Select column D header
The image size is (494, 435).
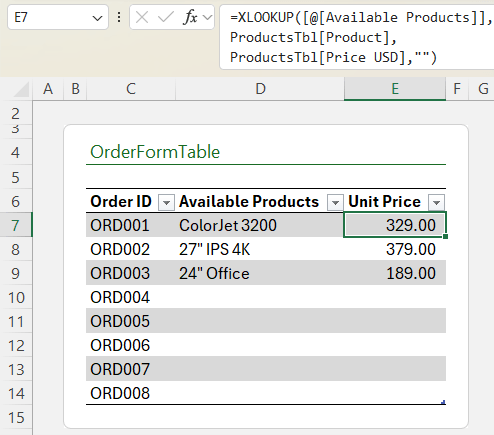coord(260,89)
